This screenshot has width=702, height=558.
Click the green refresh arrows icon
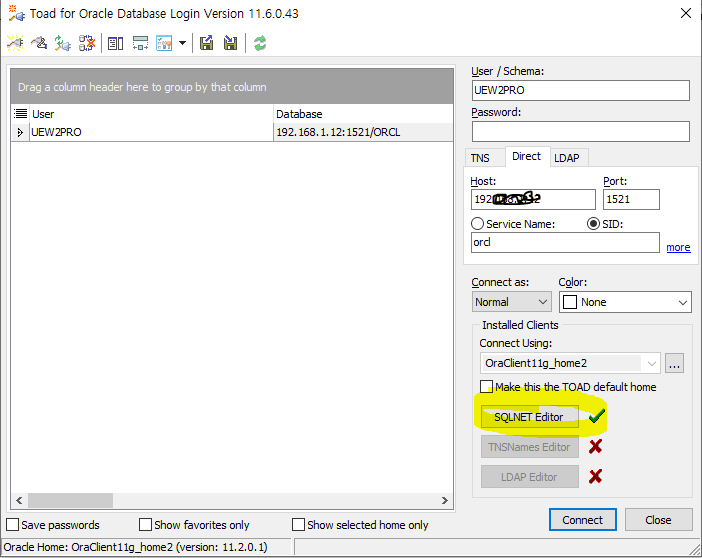pyautogui.click(x=260, y=43)
